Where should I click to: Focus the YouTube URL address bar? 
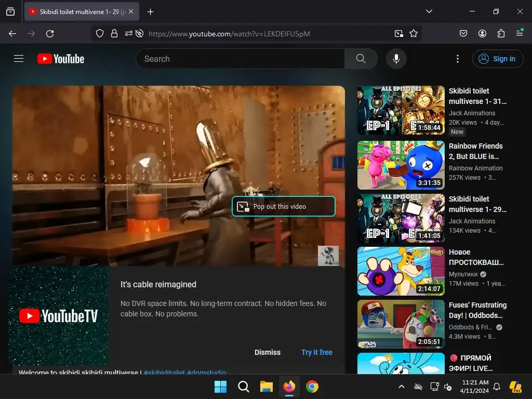[229, 34]
